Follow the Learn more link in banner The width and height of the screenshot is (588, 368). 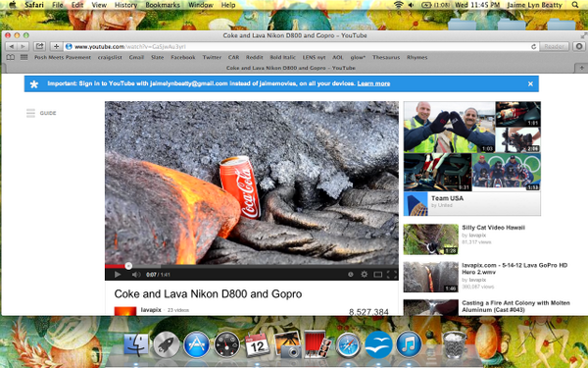(x=373, y=83)
